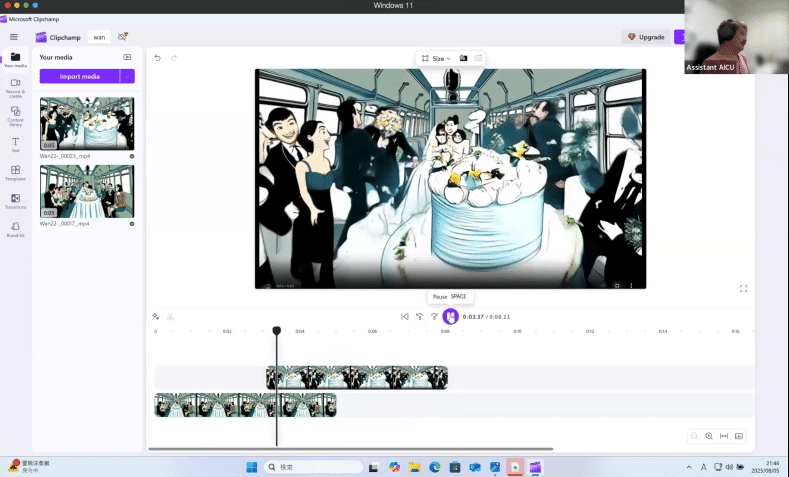Click the greyed captions icon in preview toolbar
The image size is (789, 477).
click(478, 58)
